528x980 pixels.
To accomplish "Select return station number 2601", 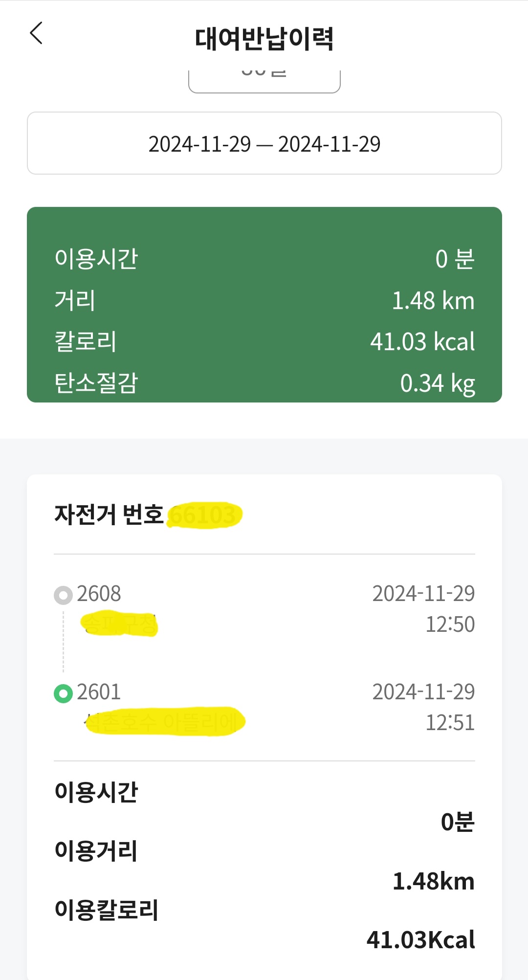I will pyautogui.click(x=99, y=692).
